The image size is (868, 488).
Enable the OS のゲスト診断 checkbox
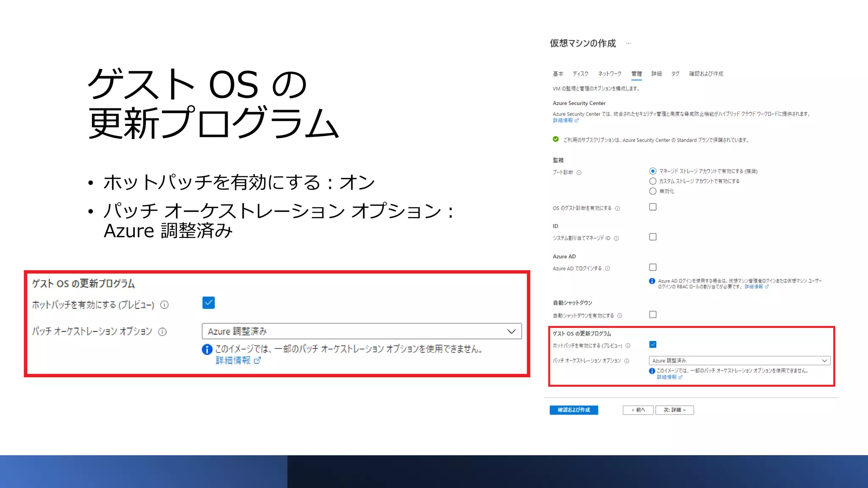click(653, 207)
